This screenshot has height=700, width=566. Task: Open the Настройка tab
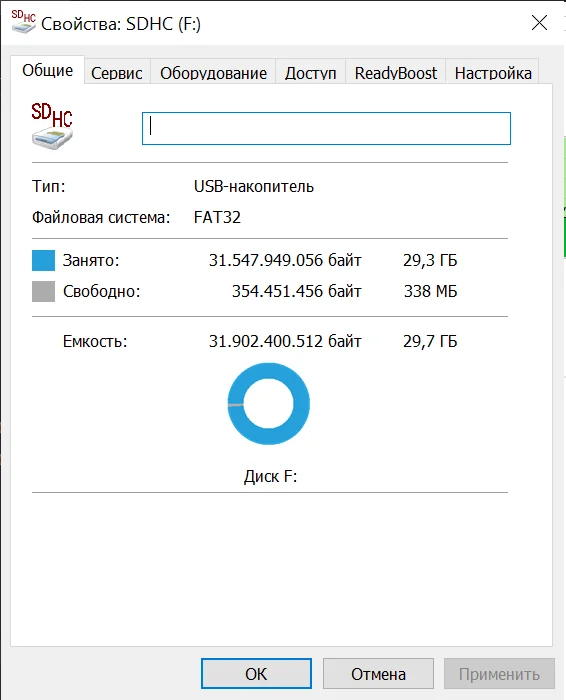click(493, 73)
